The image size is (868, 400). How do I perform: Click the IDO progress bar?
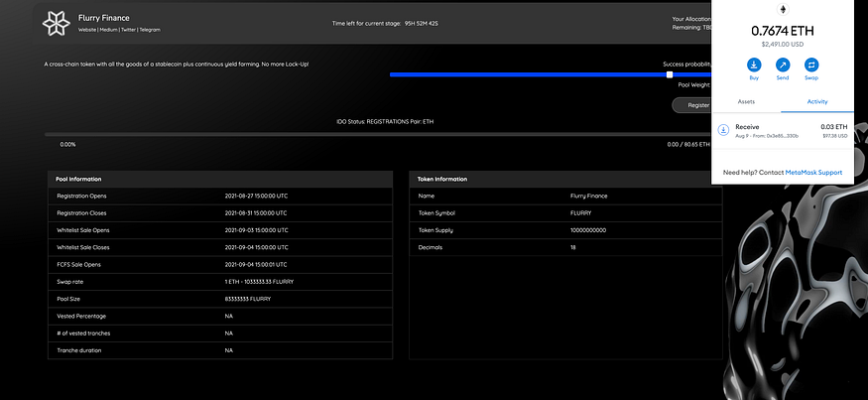coord(378,134)
